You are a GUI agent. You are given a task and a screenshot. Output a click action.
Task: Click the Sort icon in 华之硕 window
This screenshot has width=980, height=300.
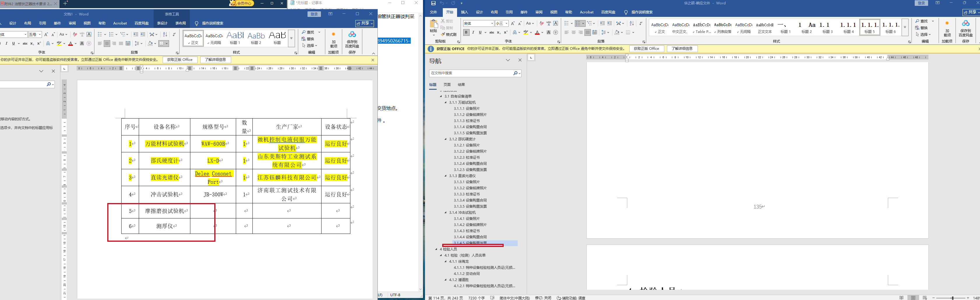(632, 23)
